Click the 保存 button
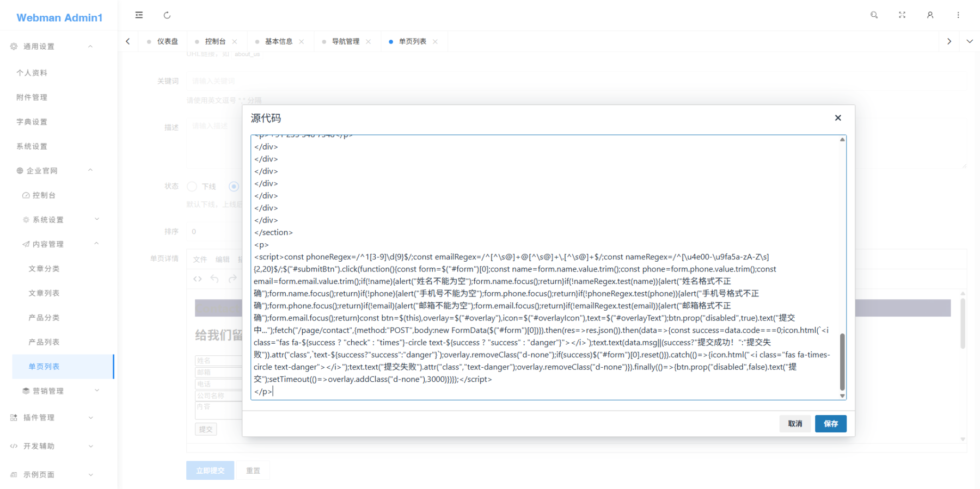980x489 pixels. [x=830, y=424]
